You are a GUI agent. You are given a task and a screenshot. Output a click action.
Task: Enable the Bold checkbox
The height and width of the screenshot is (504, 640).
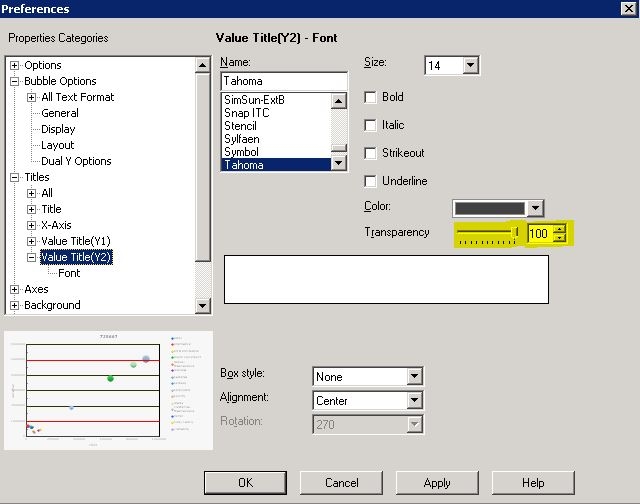tap(371, 97)
